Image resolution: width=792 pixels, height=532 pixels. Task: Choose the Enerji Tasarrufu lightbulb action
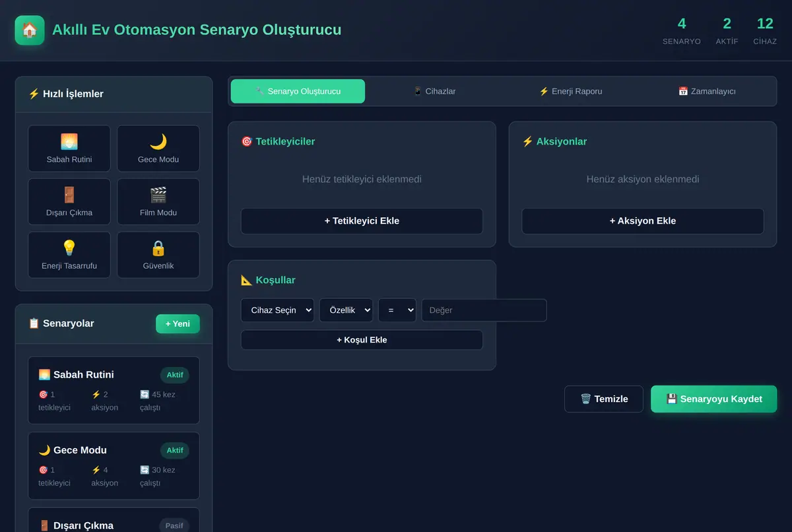click(69, 255)
